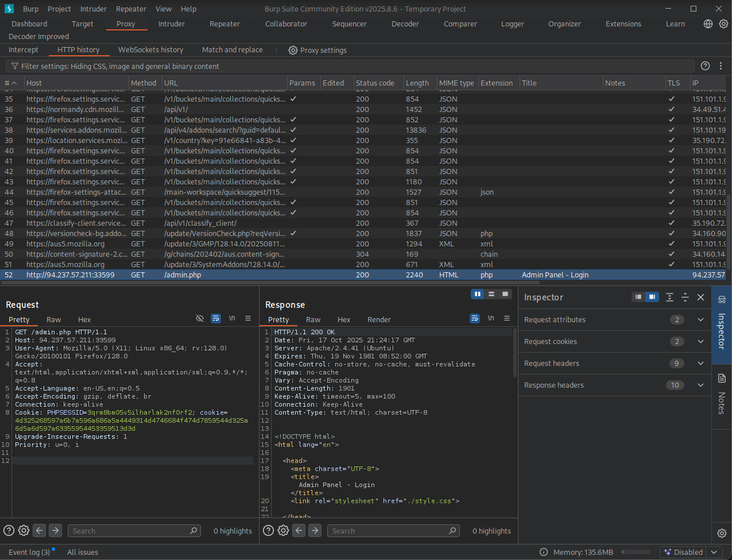This screenshot has height=560, width=732.
Task: Click the filter help question mark icon
Action: pos(705,66)
